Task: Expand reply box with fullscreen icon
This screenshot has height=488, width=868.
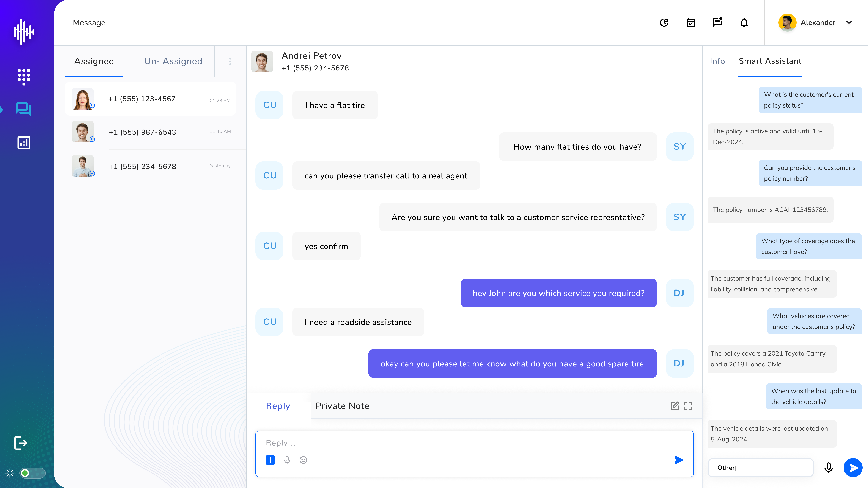Action: 688,405
